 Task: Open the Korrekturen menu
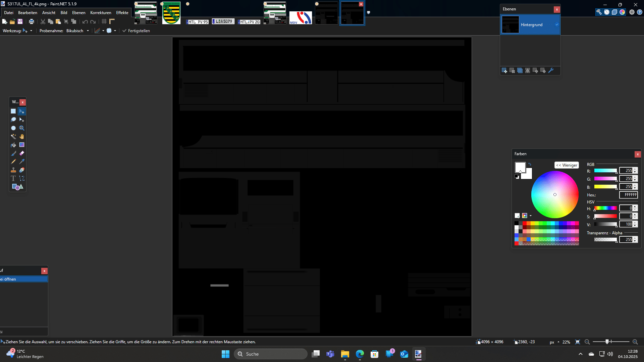coord(101,13)
